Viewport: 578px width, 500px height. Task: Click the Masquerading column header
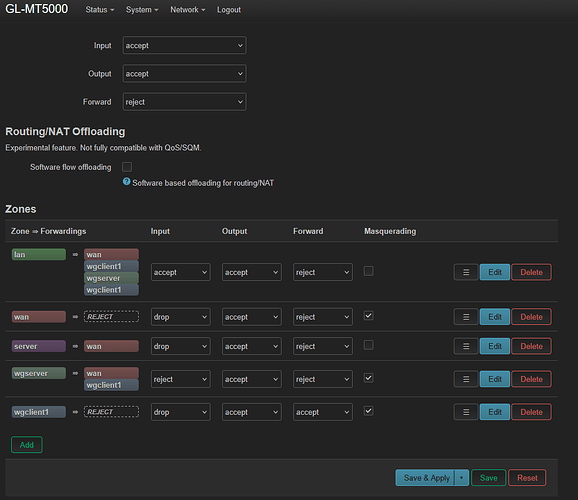tap(390, 231)
